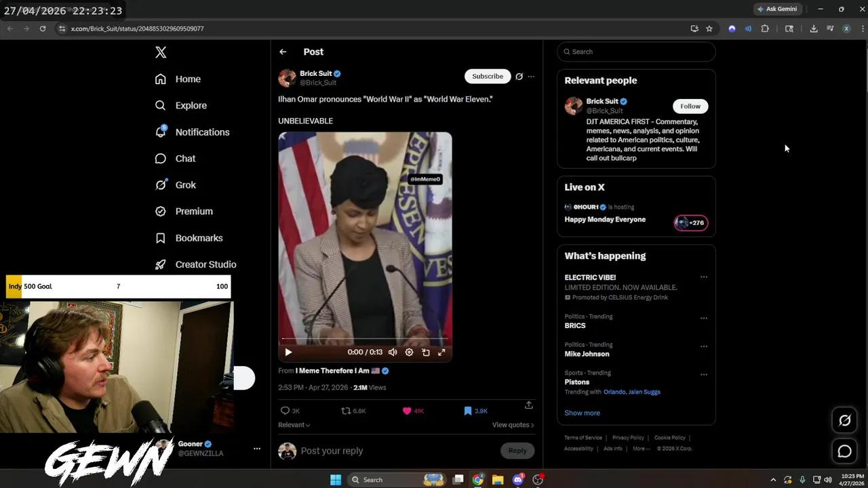Image resolution: width=868 pixels, height=488 pixels.
Task: Click the Subscribe button
Action: point(487,77)
